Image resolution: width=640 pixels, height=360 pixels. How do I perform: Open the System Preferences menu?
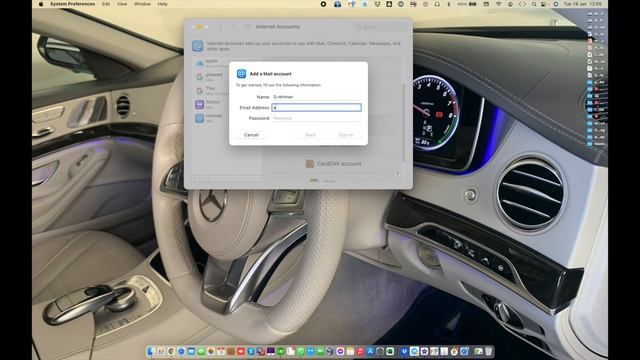(x=73, y=4)
